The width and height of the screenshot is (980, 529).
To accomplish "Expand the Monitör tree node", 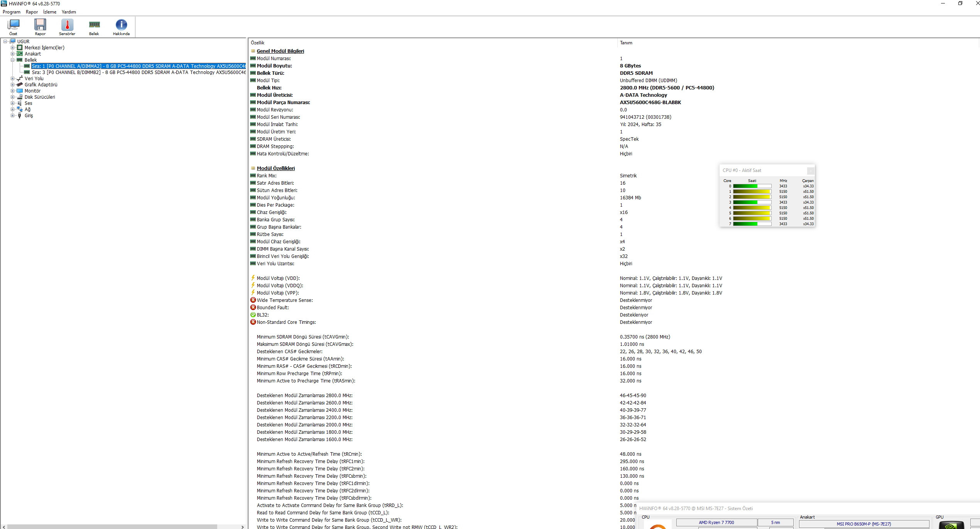I will click(x=12, y=91).
